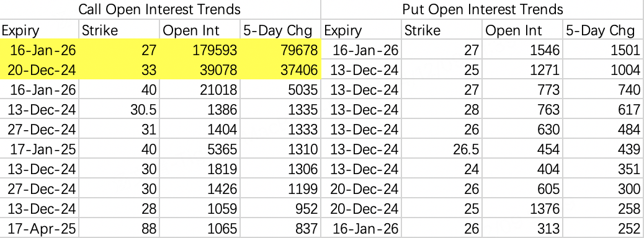
Task: Click put open interest cell 1376
Action: click(523, 208)
